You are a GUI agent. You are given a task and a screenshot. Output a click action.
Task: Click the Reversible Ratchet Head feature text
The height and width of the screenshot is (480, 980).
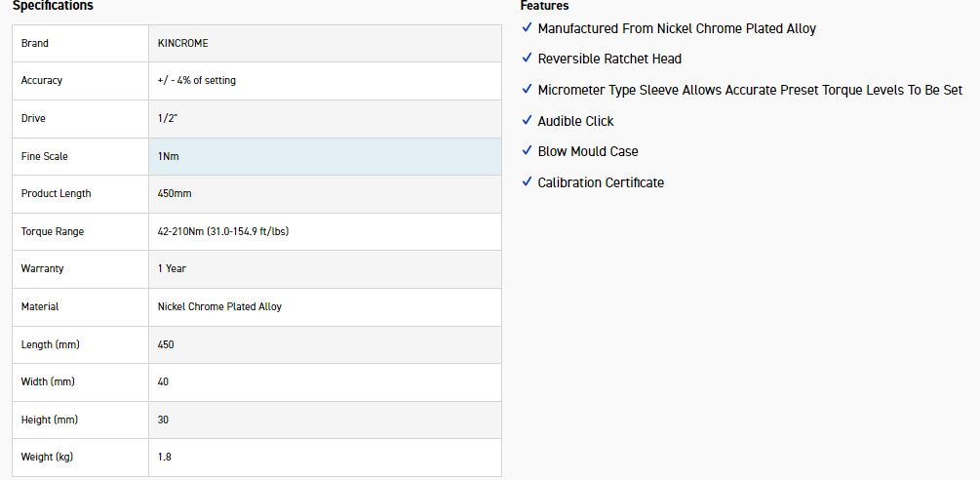click(x=609, y=59)
